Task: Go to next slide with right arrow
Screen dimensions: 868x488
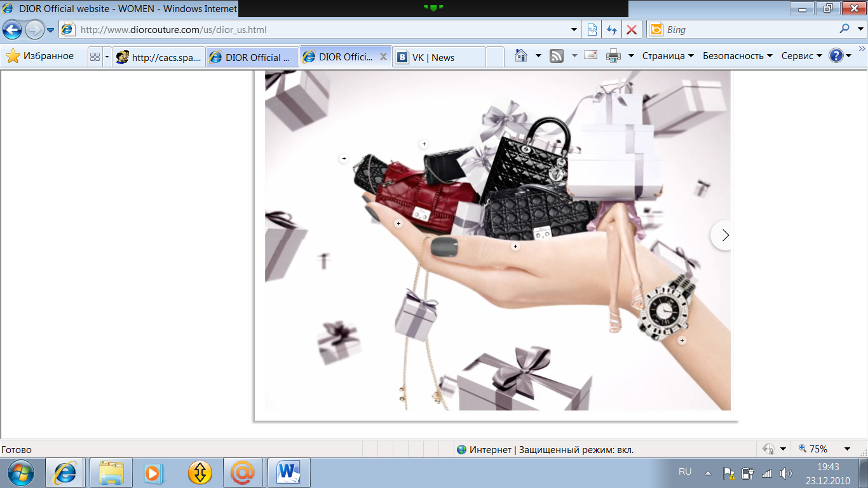Action: tap(724, 235)
